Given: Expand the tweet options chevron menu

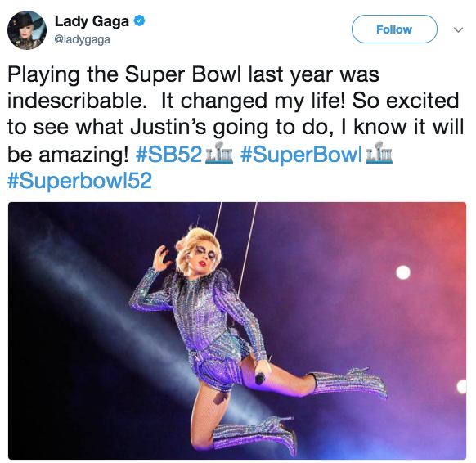Looking at the screenshot, I should (458, 29).
